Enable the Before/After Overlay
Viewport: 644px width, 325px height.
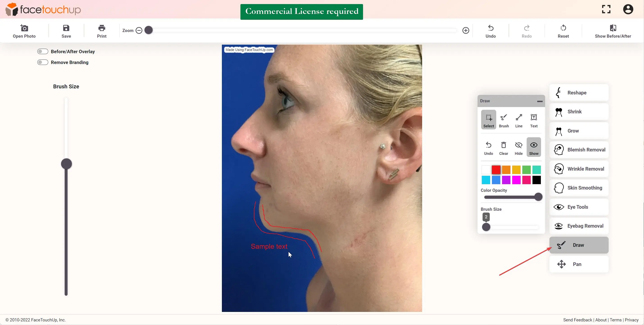(43, 51)
